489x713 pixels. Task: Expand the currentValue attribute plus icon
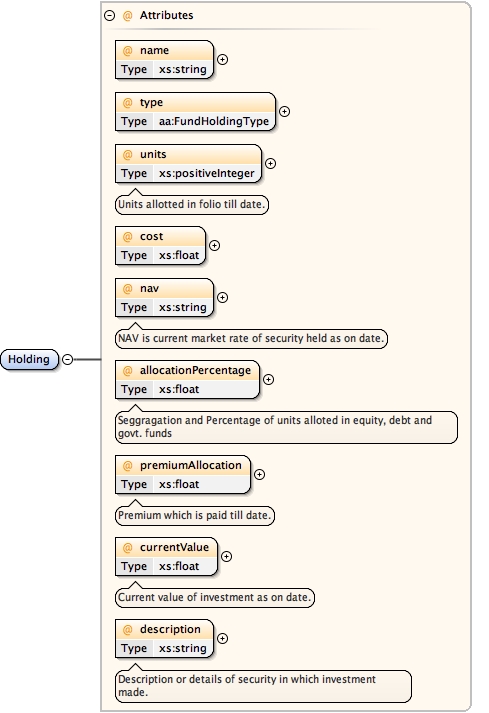click(x=226, y=557)
